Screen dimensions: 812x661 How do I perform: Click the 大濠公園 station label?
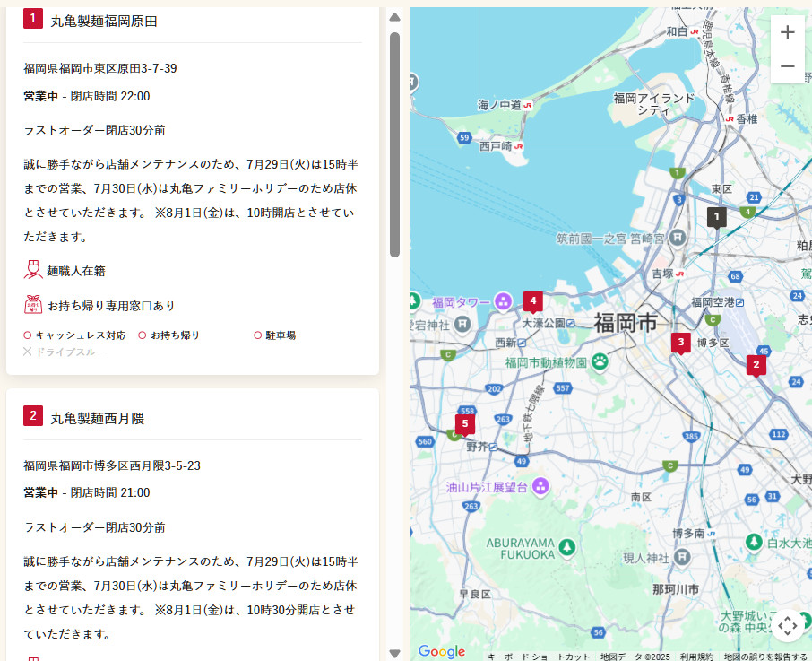coord(543,323)
